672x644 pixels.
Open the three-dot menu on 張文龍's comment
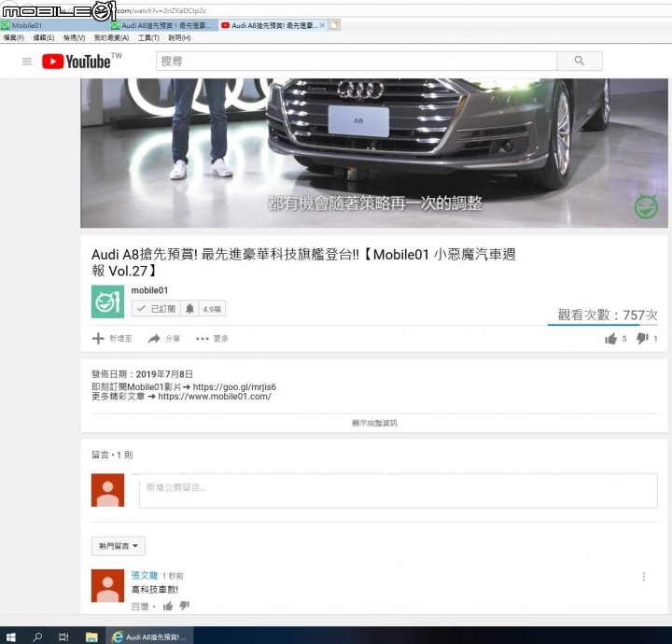[x=644, y=576]
